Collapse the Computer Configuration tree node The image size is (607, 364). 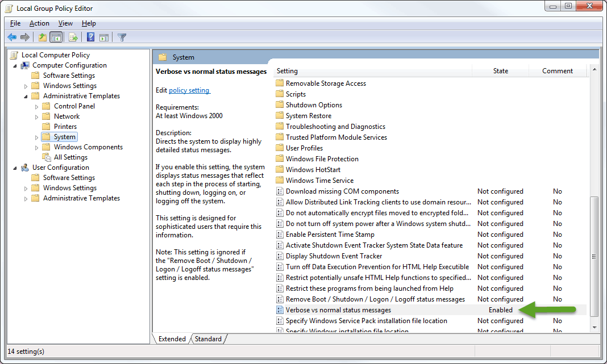point(15,65)
